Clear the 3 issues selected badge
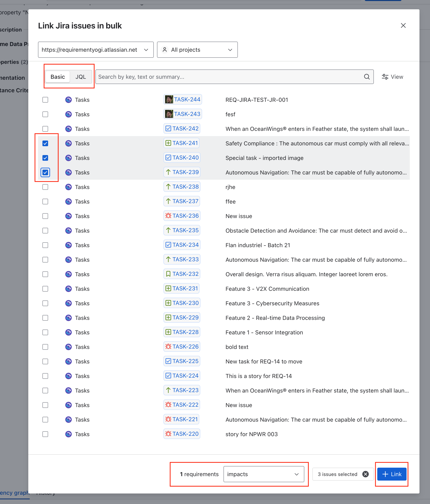 (365, 474)
